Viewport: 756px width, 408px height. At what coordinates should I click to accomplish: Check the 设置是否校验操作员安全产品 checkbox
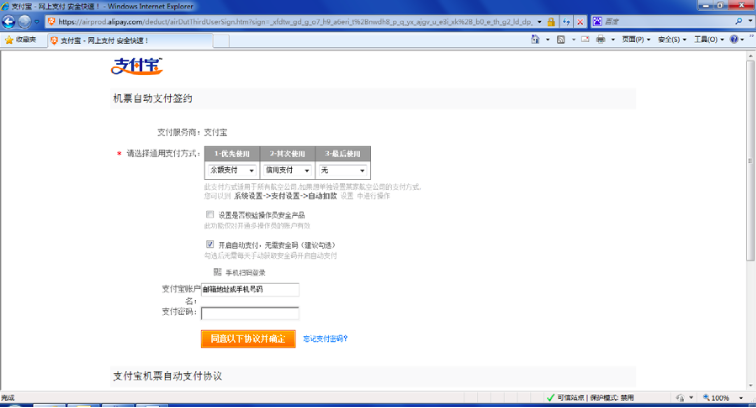coord(210,215)
